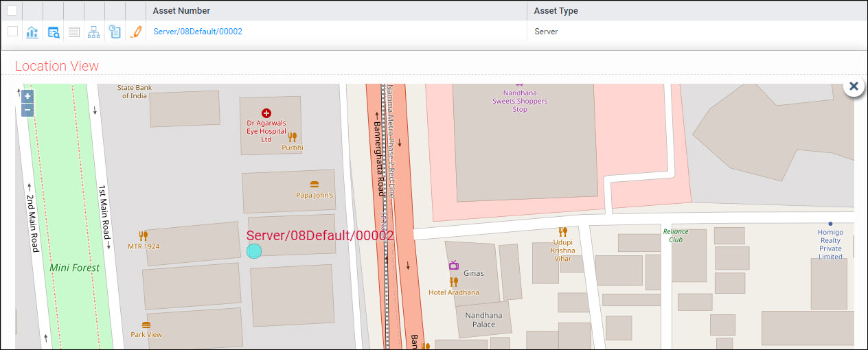Click the cyan asset location marker

click(254, 251)
